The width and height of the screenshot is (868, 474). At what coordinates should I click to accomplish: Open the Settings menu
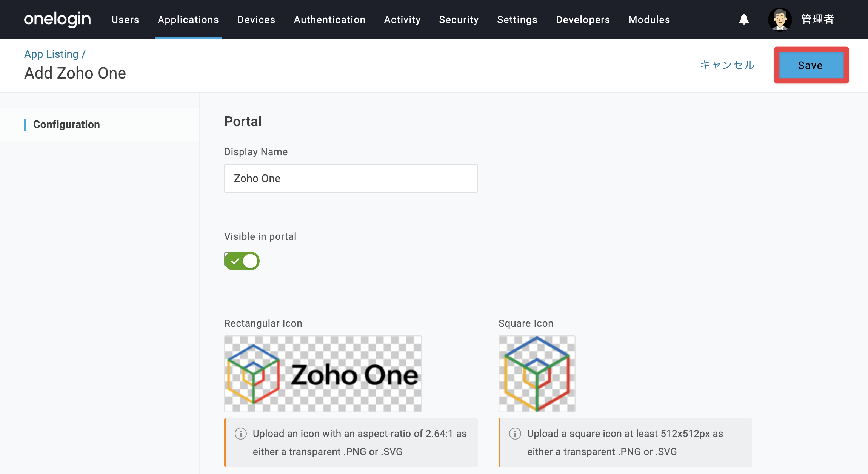point(517,20)
